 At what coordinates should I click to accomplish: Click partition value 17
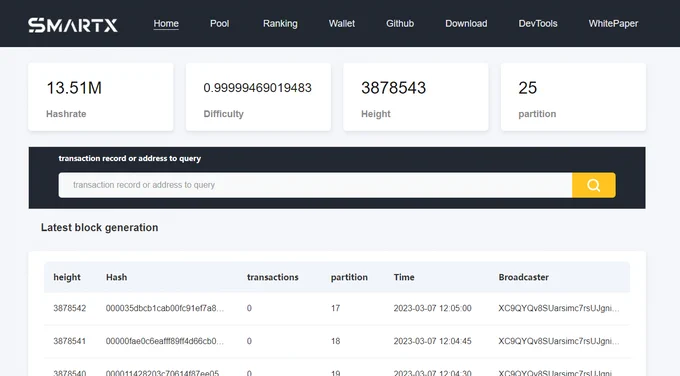(335, 308)
